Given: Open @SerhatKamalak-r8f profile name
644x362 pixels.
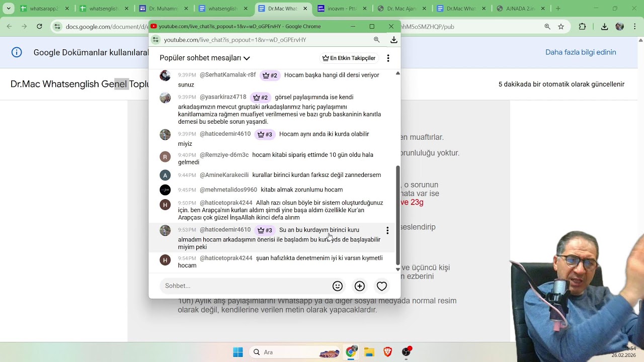Looking at the screenshot, I should coord(228,75).
